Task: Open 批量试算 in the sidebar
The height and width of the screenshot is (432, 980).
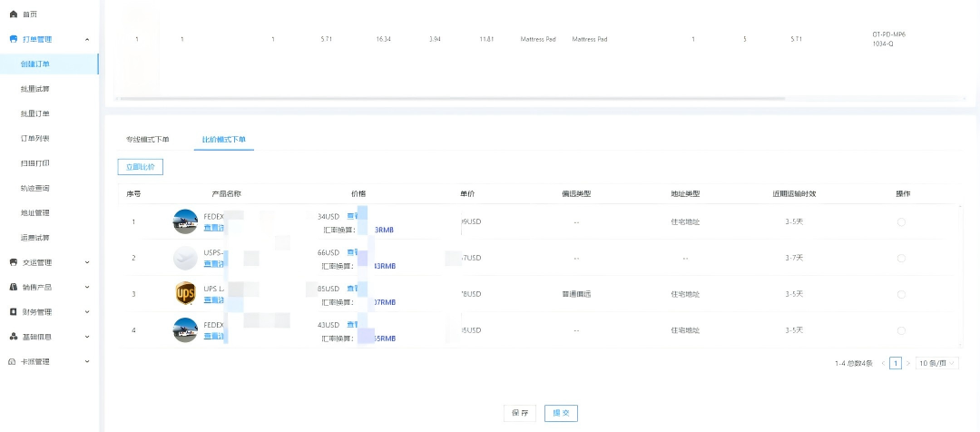Action: [x=35, y=89]
